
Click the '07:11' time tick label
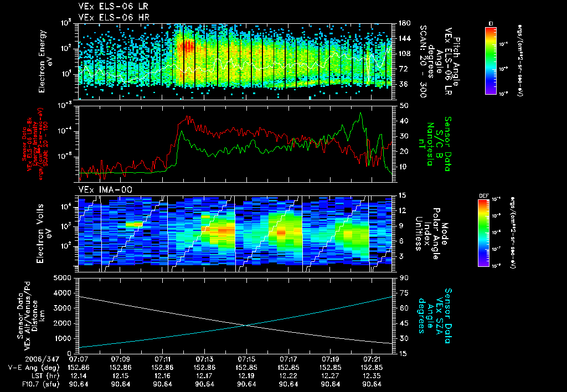pyautogui.click(x=162, y=359)
